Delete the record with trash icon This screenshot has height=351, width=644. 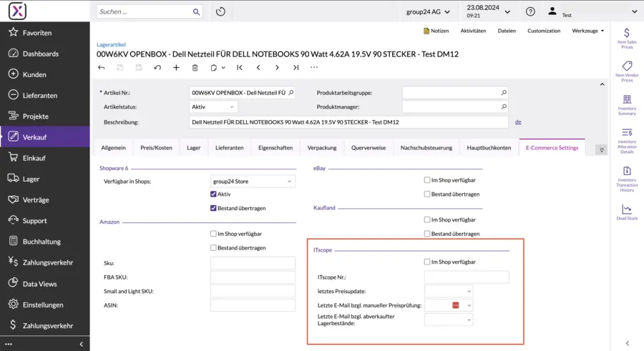(195, 68)
